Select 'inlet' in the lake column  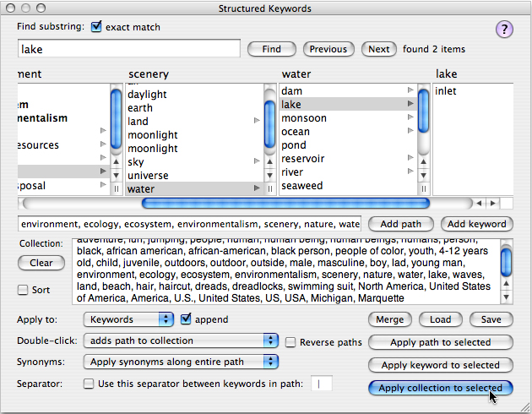click(446, 90)
